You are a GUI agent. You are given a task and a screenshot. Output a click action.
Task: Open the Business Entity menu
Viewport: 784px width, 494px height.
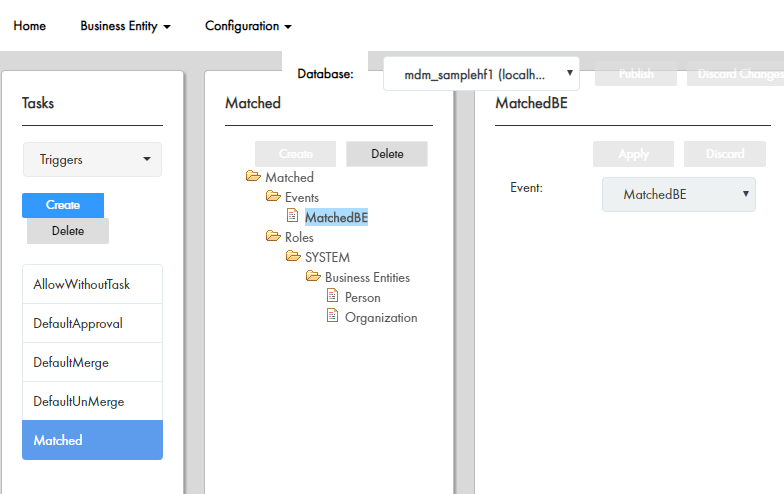(126, 26)
